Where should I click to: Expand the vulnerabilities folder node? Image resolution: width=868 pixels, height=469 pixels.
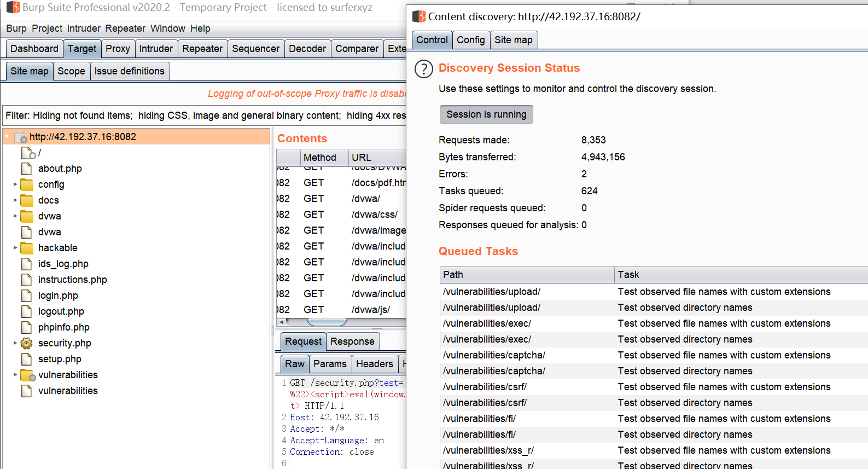(x=15, y=375)
